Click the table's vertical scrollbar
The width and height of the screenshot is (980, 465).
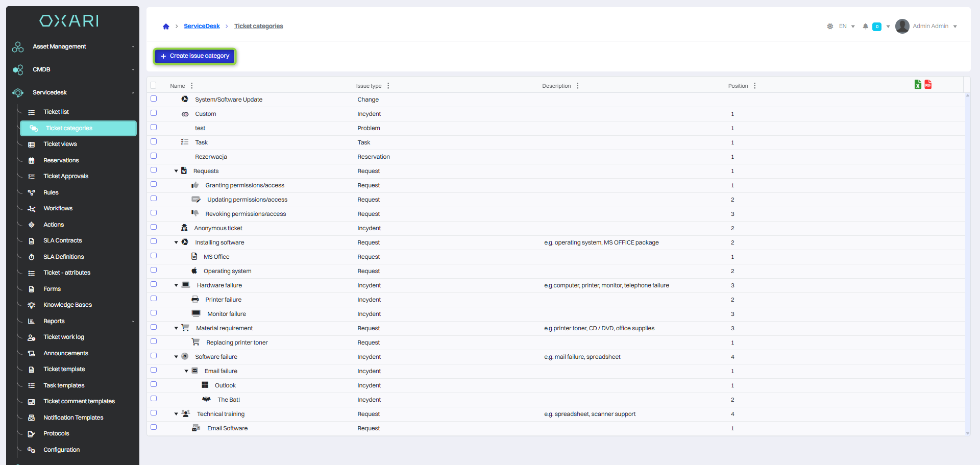(x=967, y=255)
